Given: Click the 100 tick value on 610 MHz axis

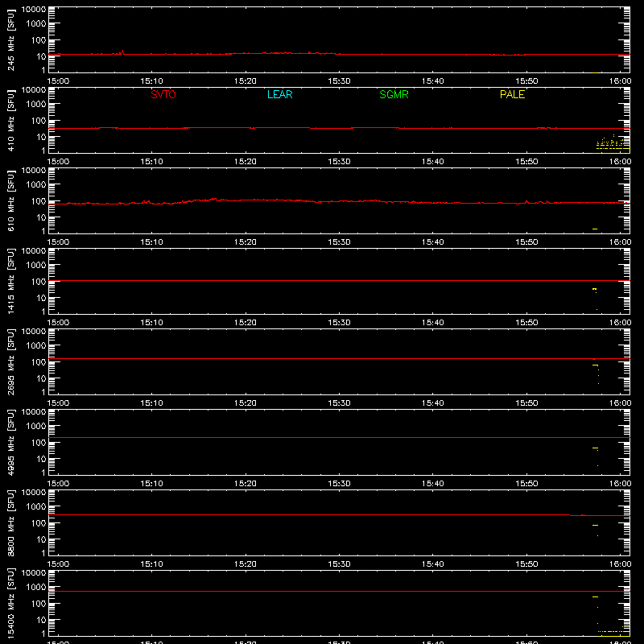Looking at the screenshot, I should point(39,201).
